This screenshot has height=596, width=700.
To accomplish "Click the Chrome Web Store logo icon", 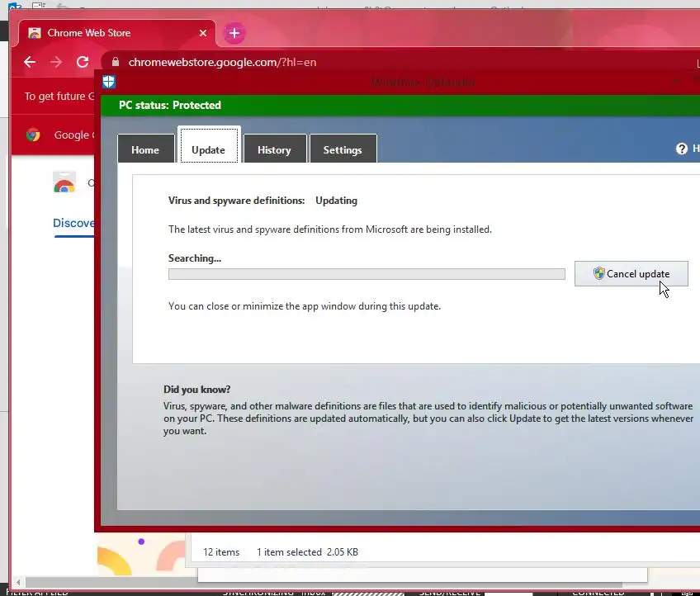I will click(64, 182).
